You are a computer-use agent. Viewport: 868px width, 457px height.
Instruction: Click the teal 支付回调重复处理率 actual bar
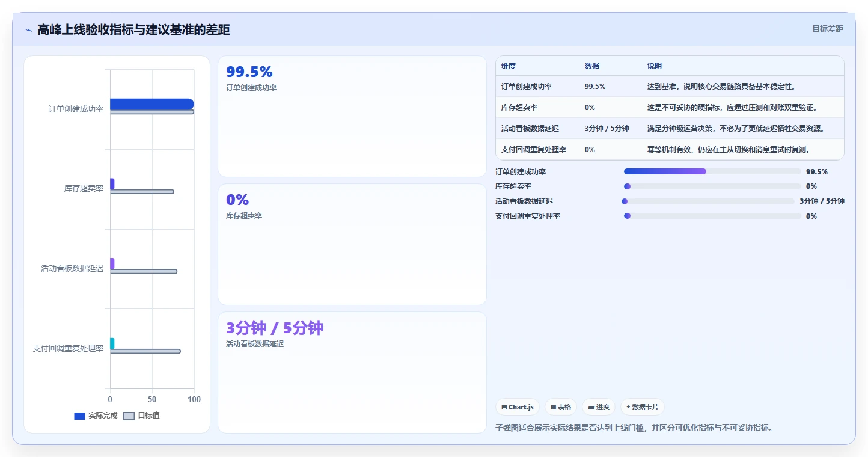coord(112,343)
